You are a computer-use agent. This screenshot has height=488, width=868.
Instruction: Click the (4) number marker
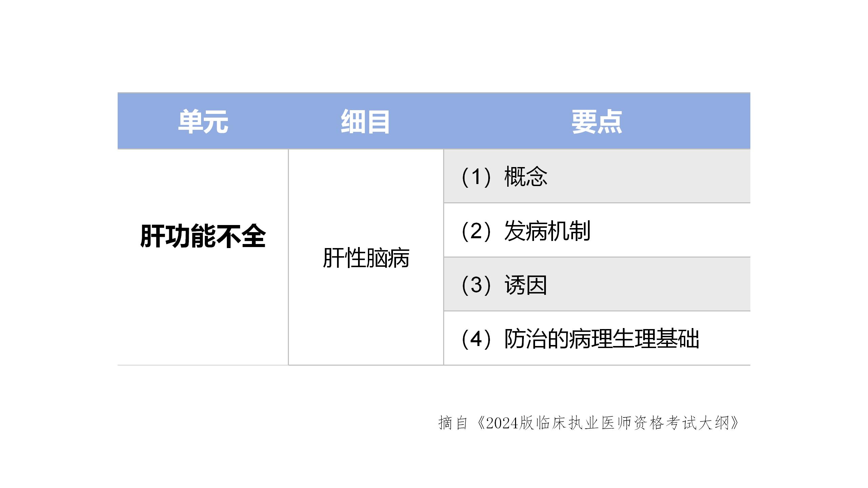click(x=476, y=339)
